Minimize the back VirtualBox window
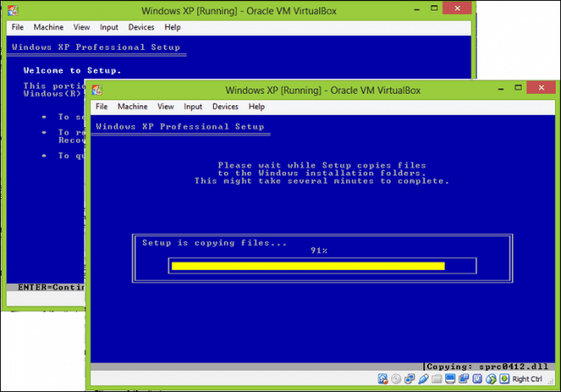The image size is (561, 392). point(417,9)
